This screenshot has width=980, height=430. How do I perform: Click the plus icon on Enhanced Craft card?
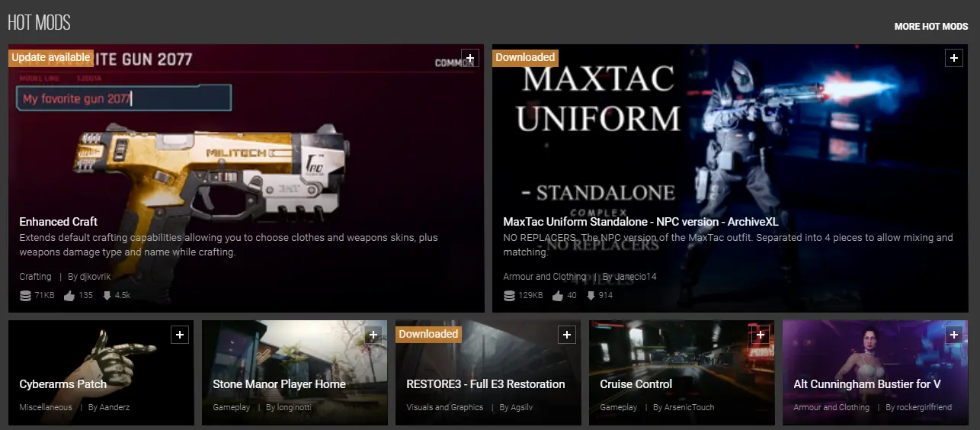coord(470,58)
